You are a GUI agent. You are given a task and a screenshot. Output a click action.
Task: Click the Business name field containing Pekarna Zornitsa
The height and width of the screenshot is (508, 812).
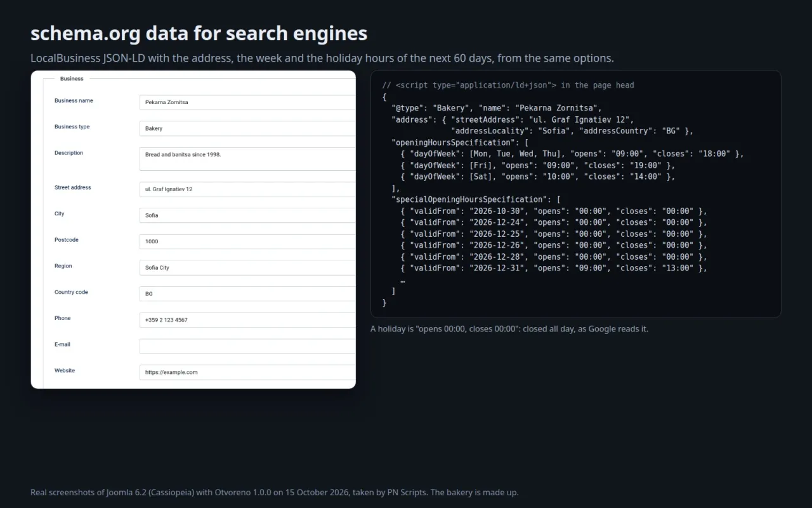pos(247,102)
